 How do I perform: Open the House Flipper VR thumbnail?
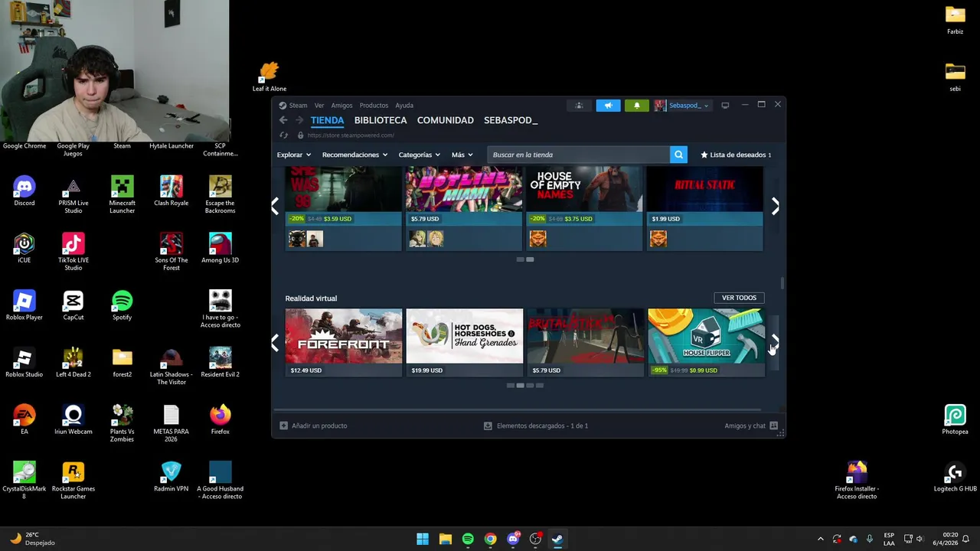pyautogui.click(x=706, y=336)
